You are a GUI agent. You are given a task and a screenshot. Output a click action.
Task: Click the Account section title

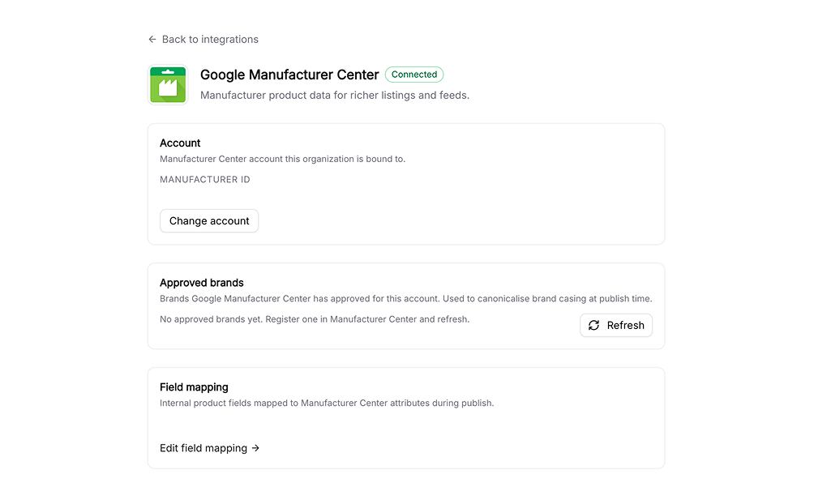(180, 143)
